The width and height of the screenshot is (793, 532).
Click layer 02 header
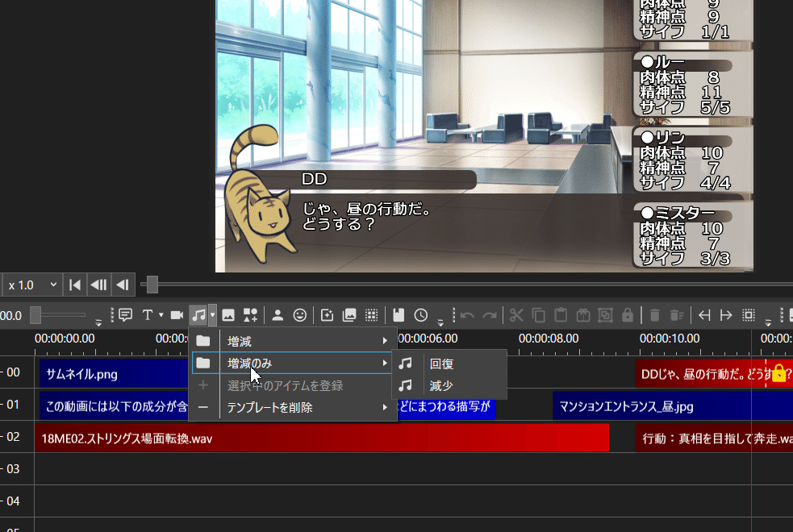(x=17, y=437)
